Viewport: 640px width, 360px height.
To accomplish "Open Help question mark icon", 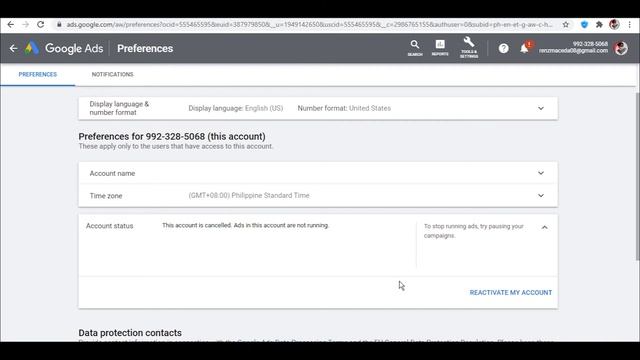I will coord(503,48).
